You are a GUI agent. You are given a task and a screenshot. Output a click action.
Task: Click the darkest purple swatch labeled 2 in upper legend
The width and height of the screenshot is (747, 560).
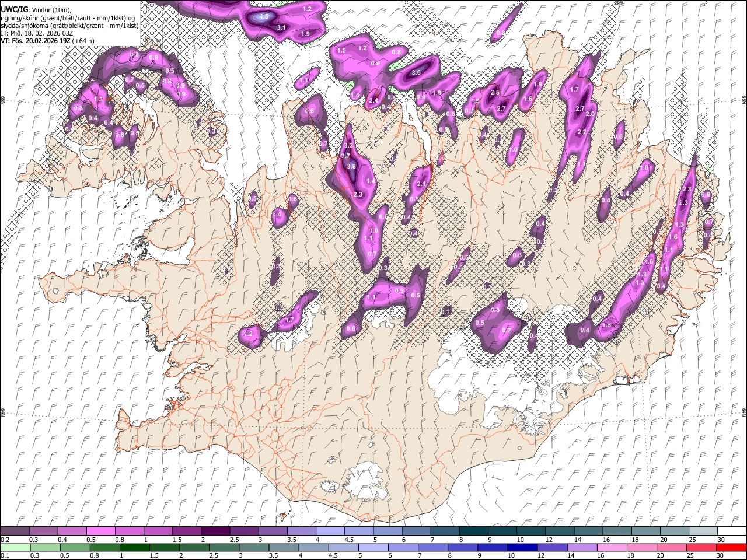tap(215, 531)
